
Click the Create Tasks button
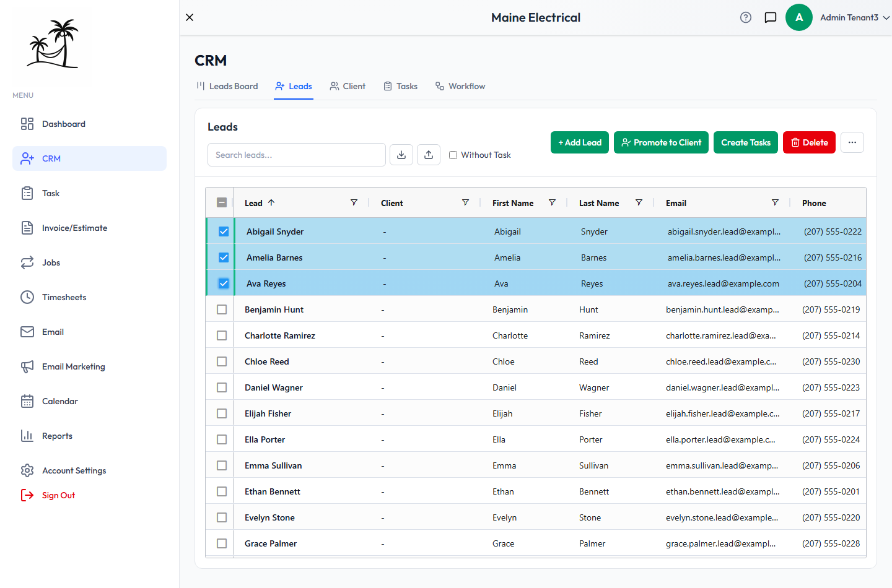(x=746, y=142)
